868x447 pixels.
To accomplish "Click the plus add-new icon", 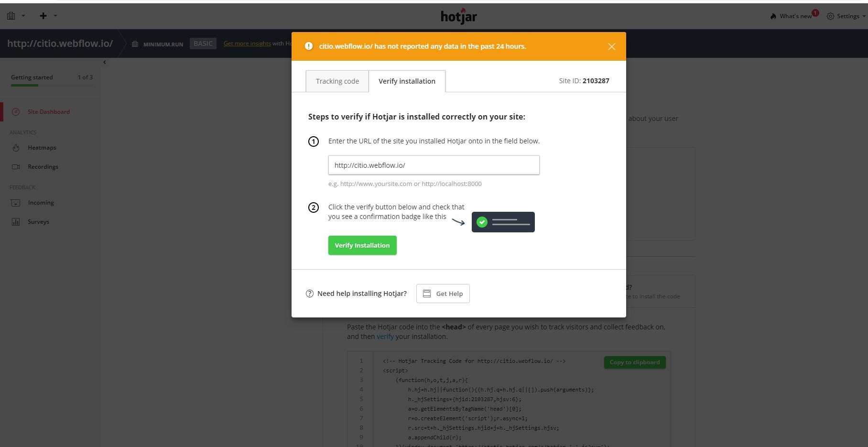I will [43, 16].
